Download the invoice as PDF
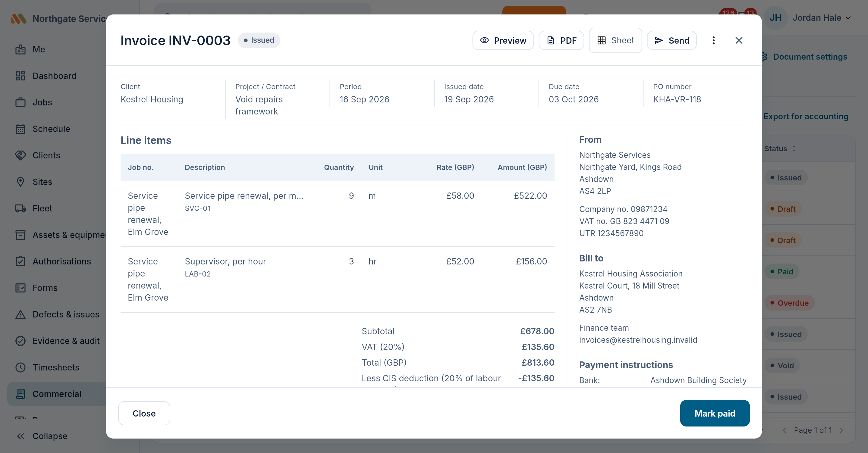The height and width of the screenshot is (453, 868). [561, 40]
